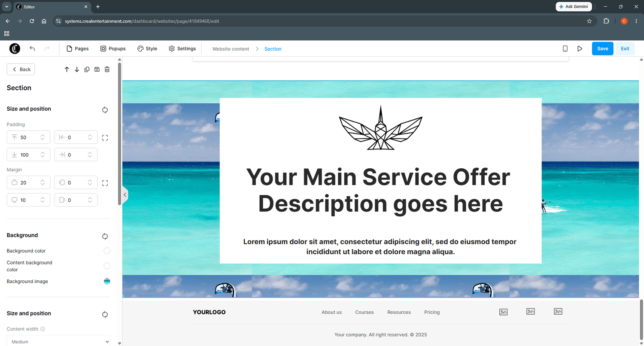Screen dimensions: 644x346
Task: Click the circular brand logo in the editor toolbar
Action: click(x=15, y=49)
